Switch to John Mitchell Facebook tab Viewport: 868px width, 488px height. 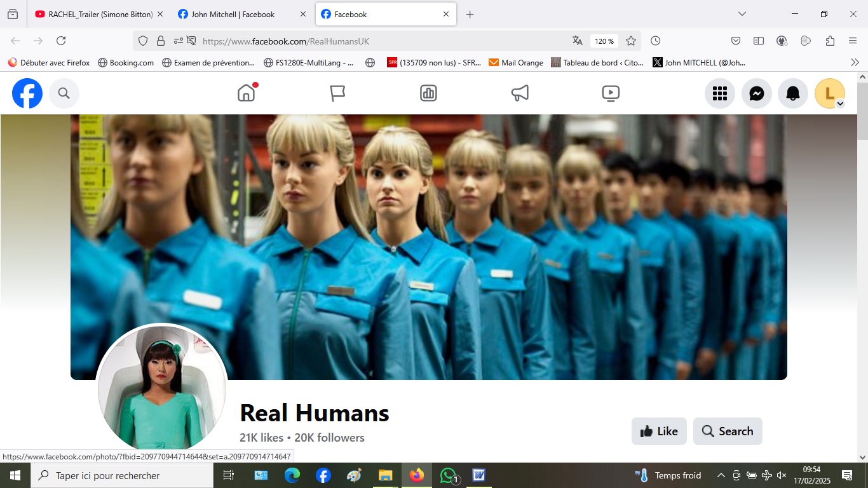233,14
